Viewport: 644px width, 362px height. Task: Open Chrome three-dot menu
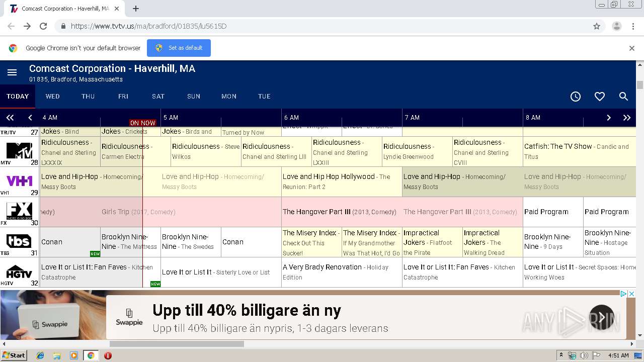tap(633, 26)
